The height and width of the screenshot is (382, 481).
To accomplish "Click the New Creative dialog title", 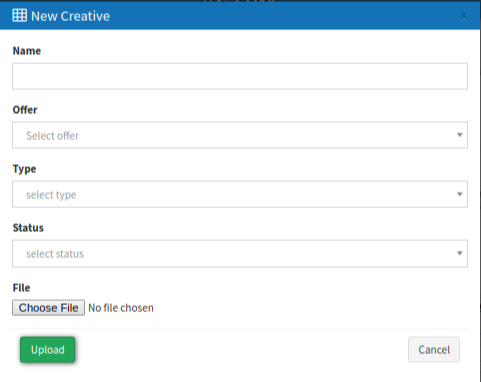I will point(70,16).
